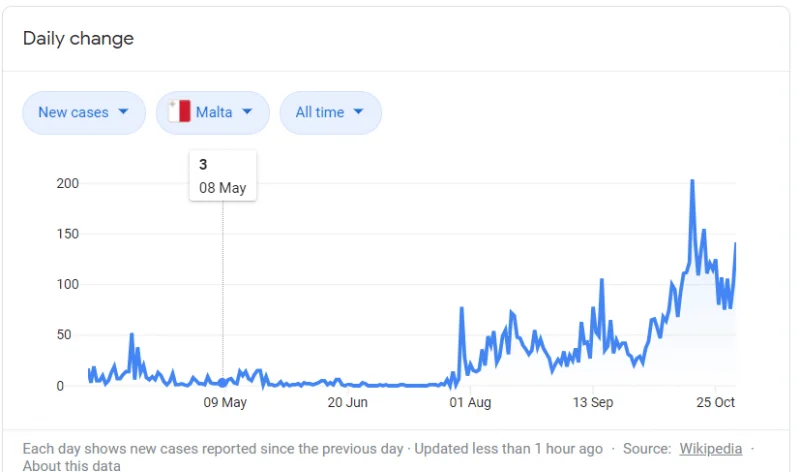Click the New cases dropdown arrow
The width and height of the screenshot is (800, 472).
pos(123,111)
